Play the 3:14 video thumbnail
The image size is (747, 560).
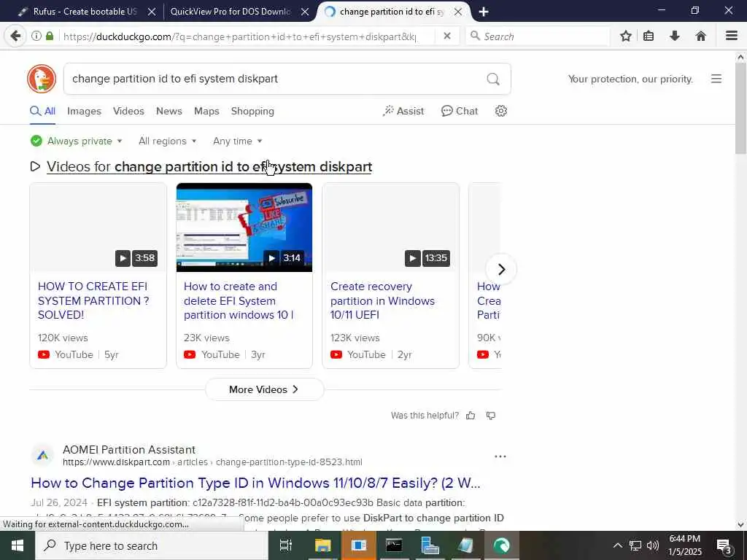coord(244,227)
